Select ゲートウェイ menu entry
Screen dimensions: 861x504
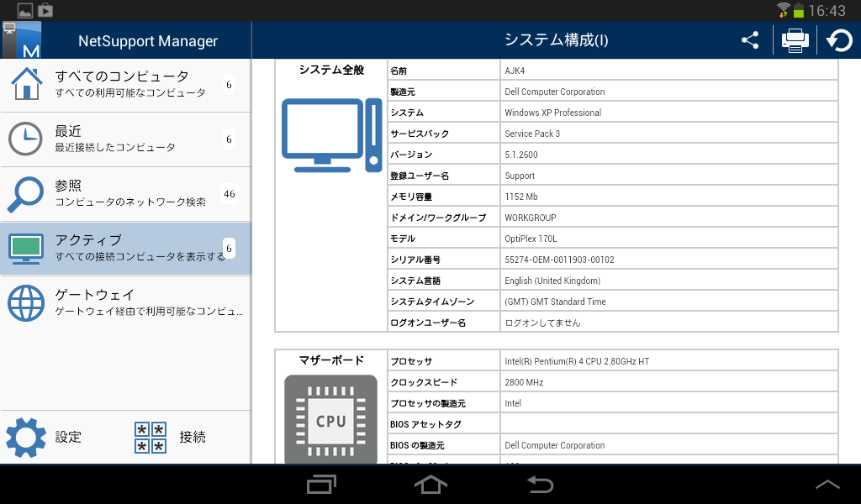[x=126, y=302]
